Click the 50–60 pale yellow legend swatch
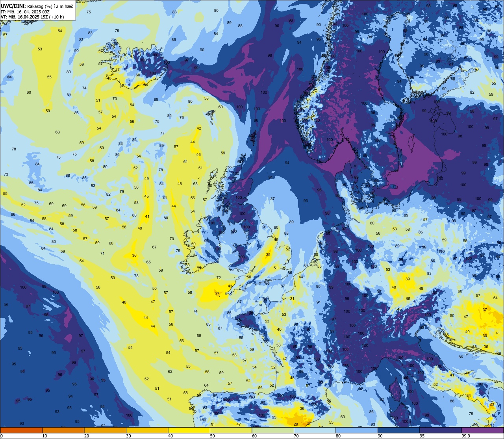The height and width of the screenshot is (439, 504). (x=231, y=430)
